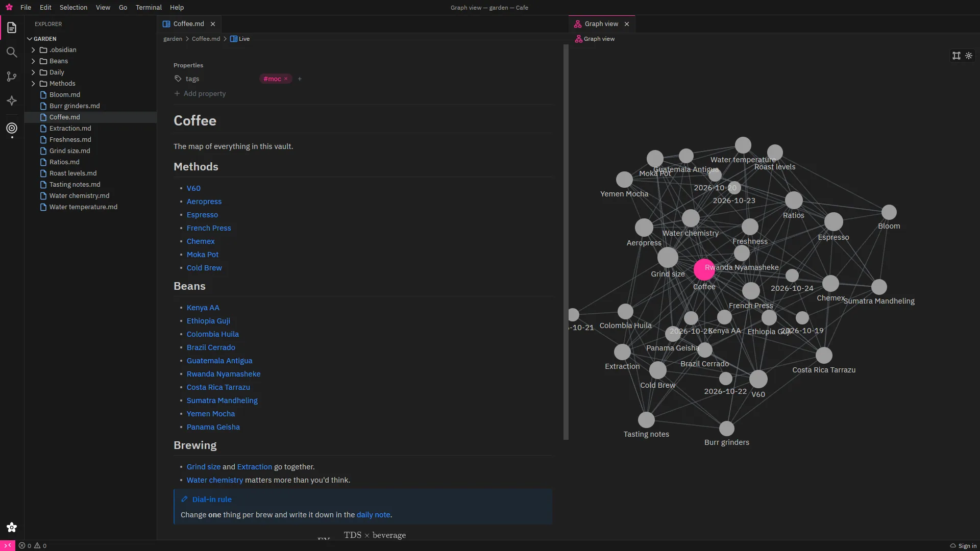Click the sparkle icon in activity bar
The image size is (980, 551).
click(12, 101)
